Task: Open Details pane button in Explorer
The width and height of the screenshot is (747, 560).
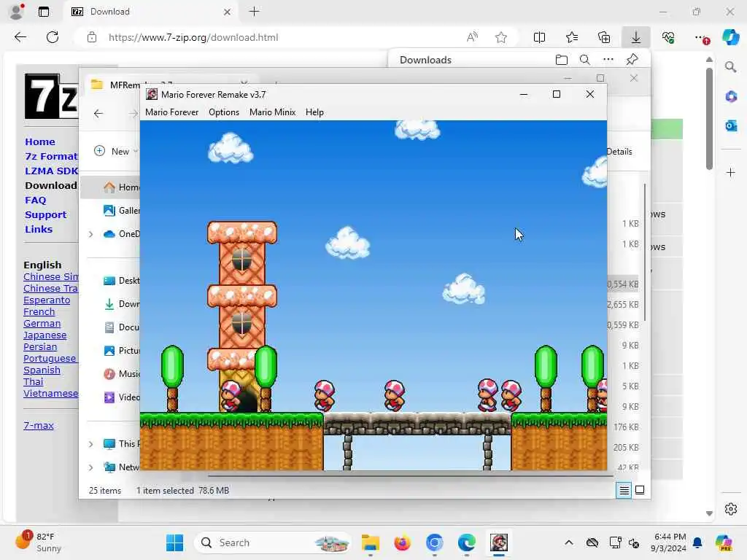Action: tap(619, 152)
